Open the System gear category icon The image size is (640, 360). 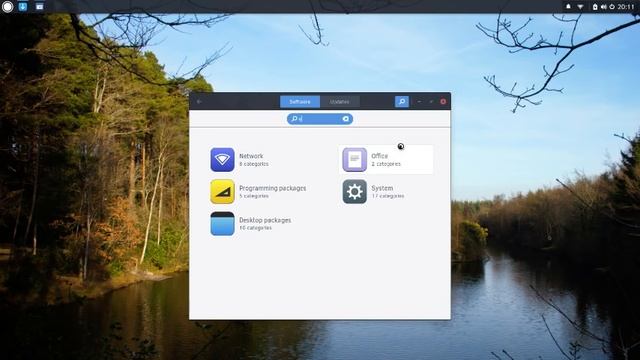[x=354, y=191]
